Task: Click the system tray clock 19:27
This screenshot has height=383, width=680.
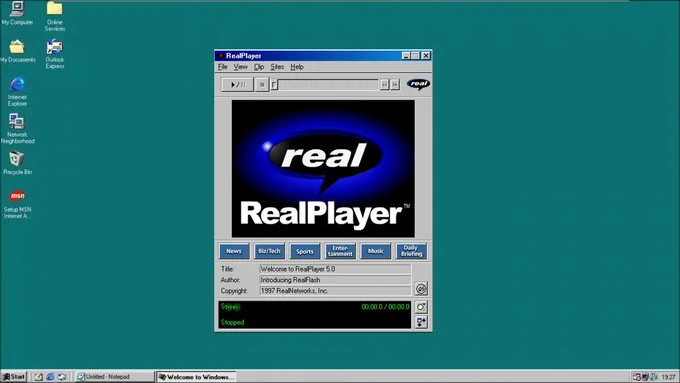Action: point(669,377)
